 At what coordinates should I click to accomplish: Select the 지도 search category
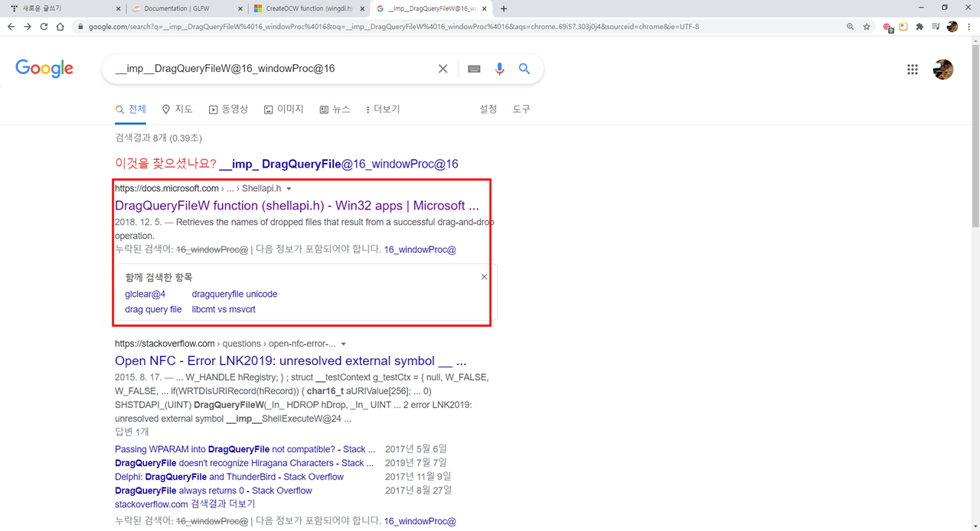(x=178, y=109)
